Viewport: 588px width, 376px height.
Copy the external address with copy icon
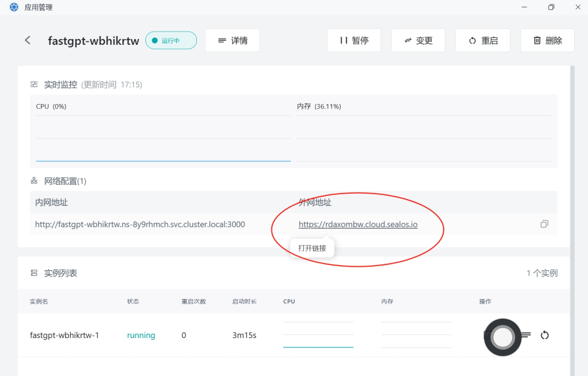pyautogui.click(x=544, y=224)
